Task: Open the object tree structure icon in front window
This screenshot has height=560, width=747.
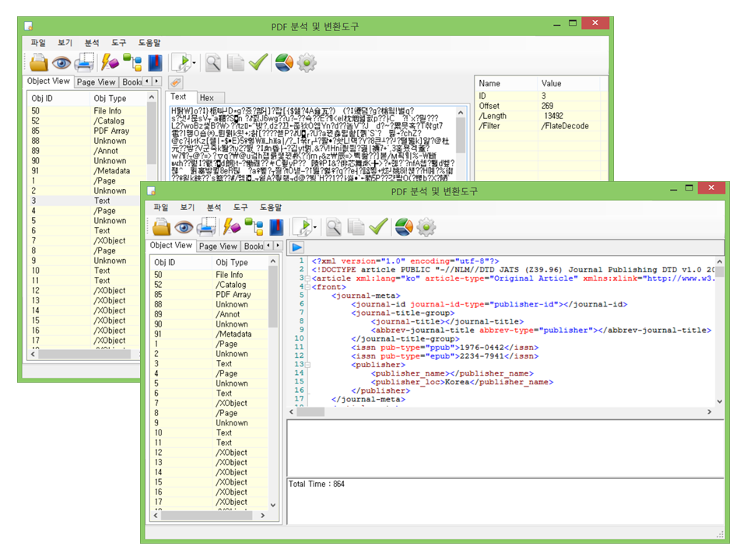Action: 254,226
